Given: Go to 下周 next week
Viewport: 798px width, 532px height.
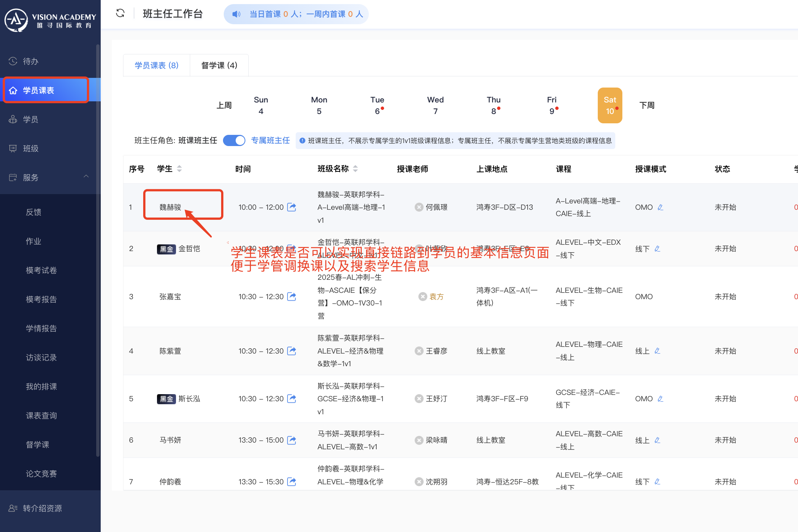Looking at the screenshot, I should point(647,105).
